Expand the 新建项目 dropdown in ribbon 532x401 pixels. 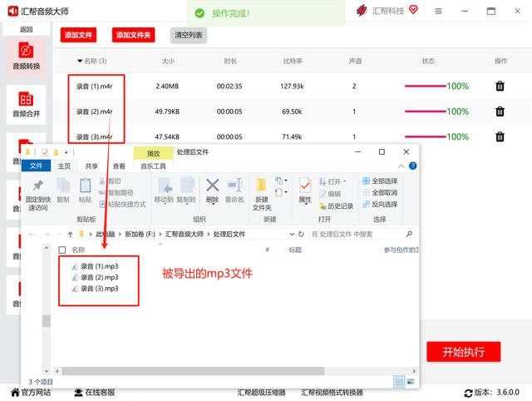tap(282, 181)
